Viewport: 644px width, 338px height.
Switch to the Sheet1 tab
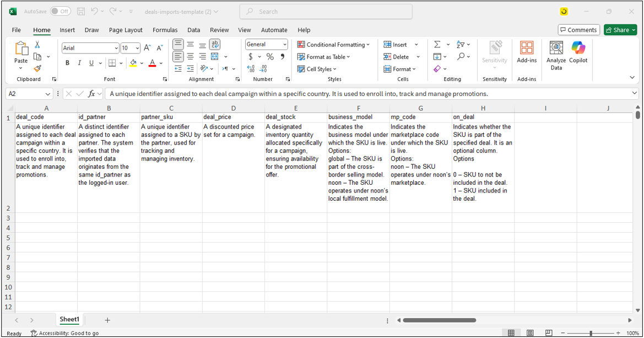coord(69,320)
